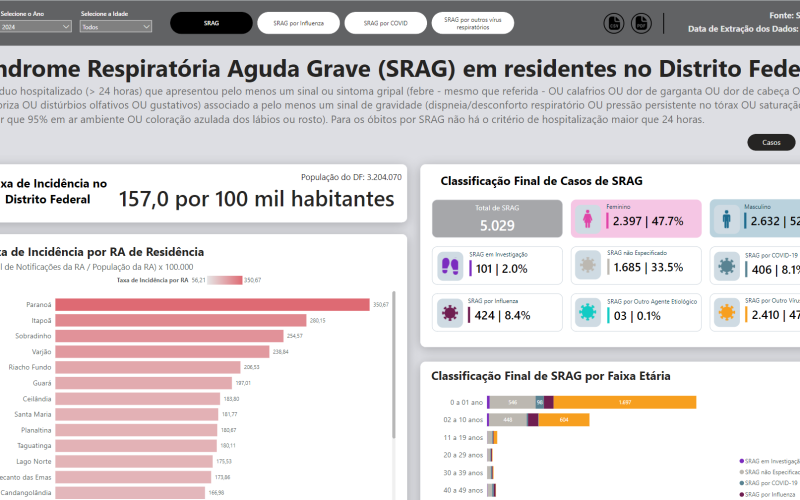800x500 pixels.
Task: Click the orange 1.697 segment in 0 a 01 ano
Action: pos(625,402)
